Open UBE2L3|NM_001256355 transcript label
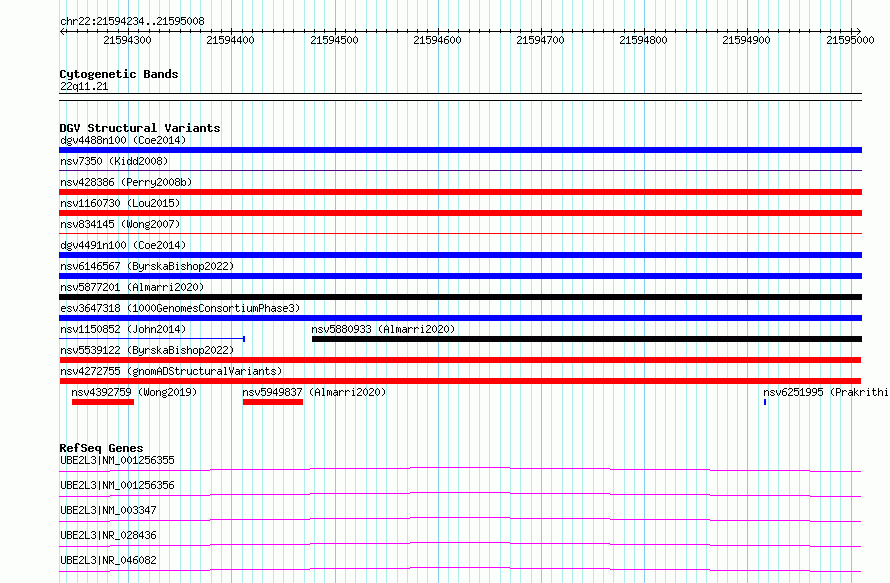This screenshot has width=890, height=583. (117, 460)
